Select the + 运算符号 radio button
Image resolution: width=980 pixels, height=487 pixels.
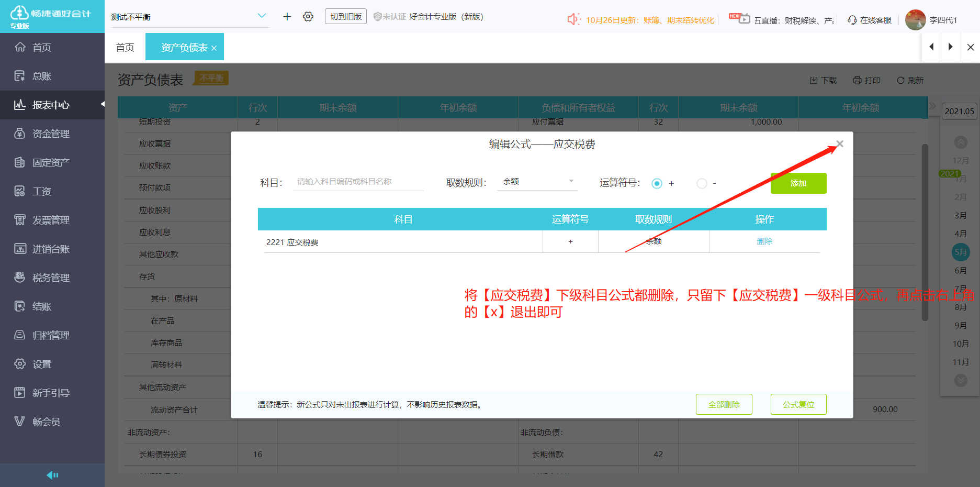coord(657,183)
